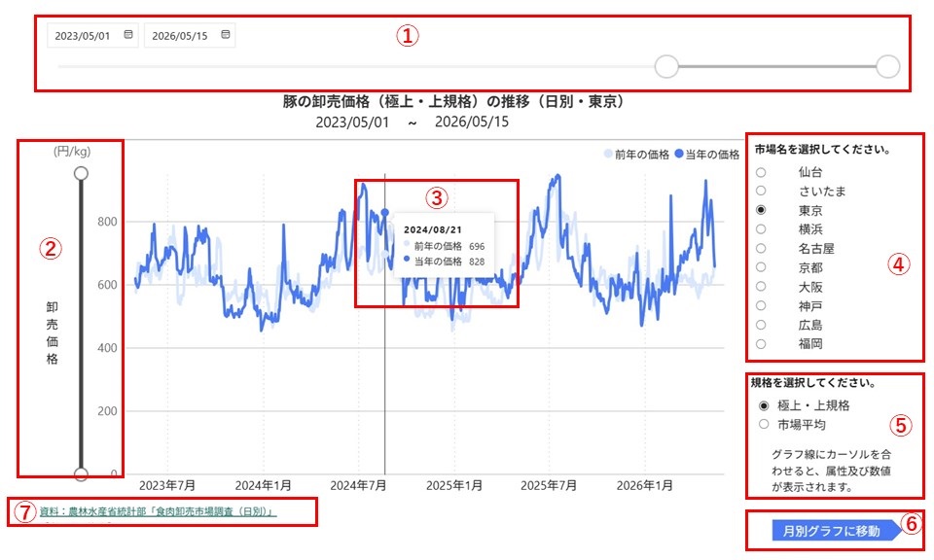The image size is (934, 560).
Task: Click chart title 豚の卸売価格の推移
Action: tap(454, 101)
